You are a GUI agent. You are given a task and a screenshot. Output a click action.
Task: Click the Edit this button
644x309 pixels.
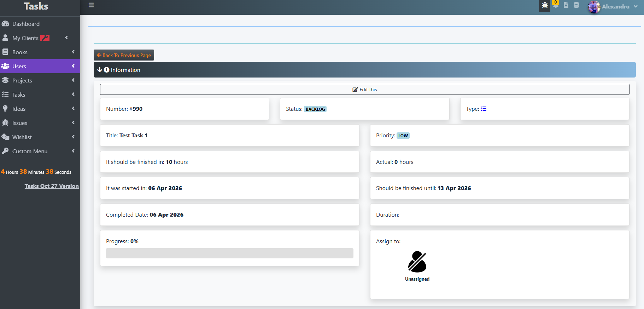tap(364, 90)
